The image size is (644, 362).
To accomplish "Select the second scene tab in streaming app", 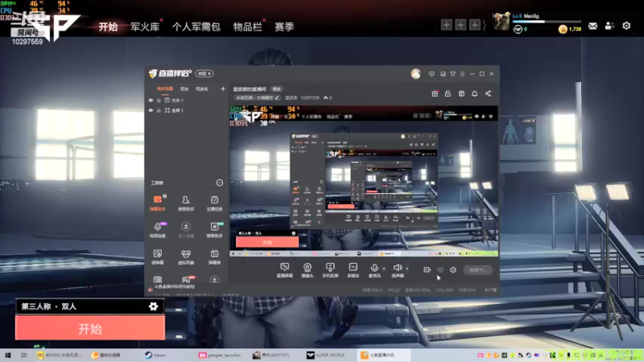I will click(x=184, y=88).
